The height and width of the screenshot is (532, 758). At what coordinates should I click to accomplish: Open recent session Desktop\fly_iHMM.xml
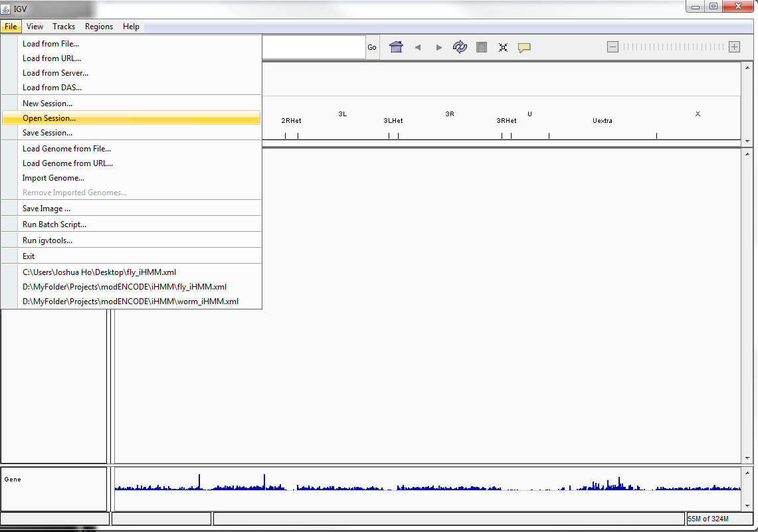99,272
